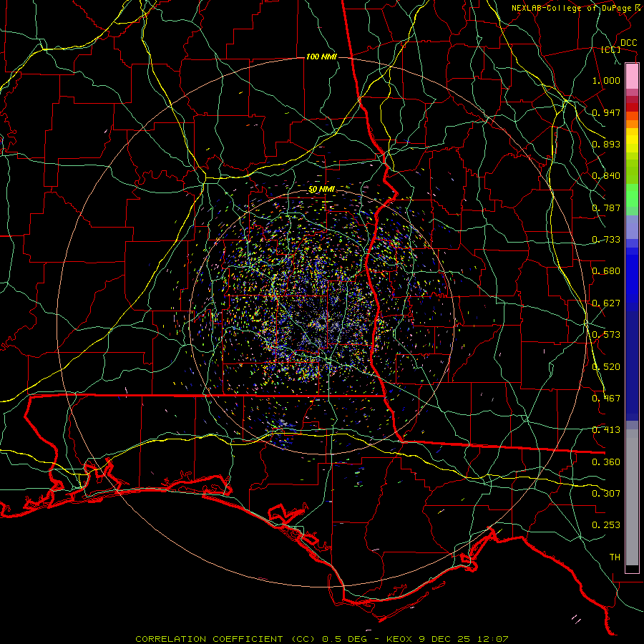The width and height of the screenshot is (644, 644).
Task: Click the "50 NMI" range ring label
Action: [x=321, y=190]
